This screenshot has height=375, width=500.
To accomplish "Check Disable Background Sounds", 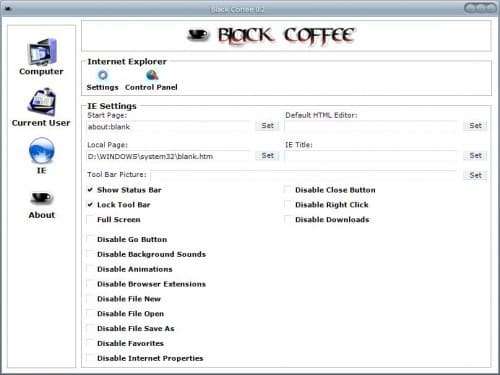I will [90, 254].
